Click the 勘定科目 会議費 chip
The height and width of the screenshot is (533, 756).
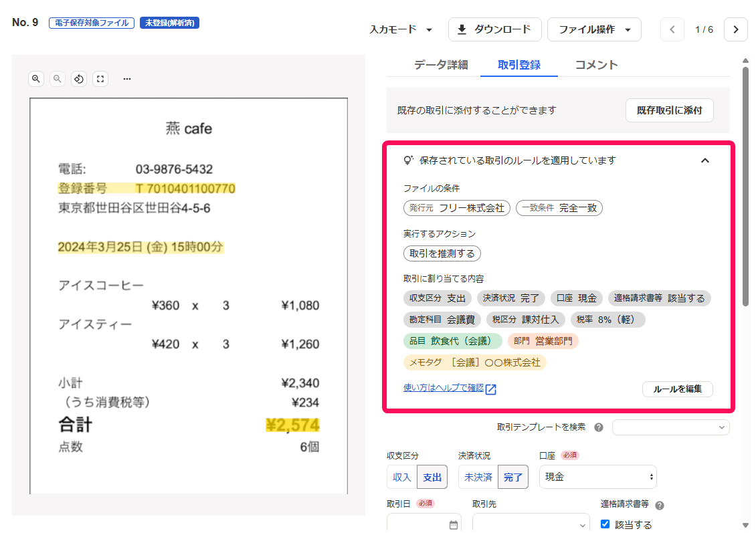(x=442, y=320)
